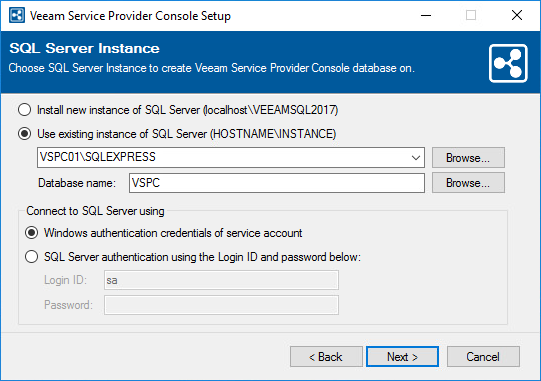Click the Database name field containing VSPC
The width and height of the screenshot is (541, 381).
tap(277, 183)
